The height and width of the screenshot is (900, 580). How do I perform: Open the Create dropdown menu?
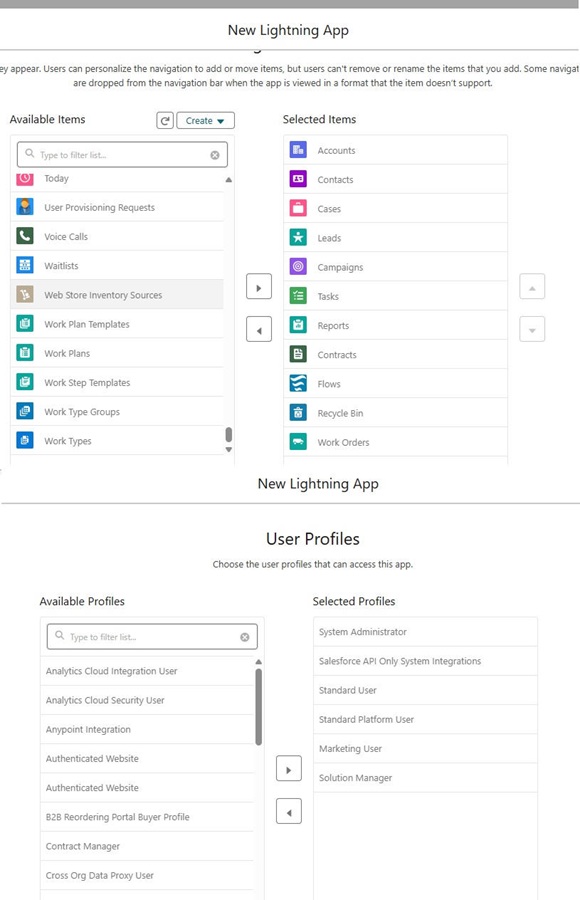205,121
